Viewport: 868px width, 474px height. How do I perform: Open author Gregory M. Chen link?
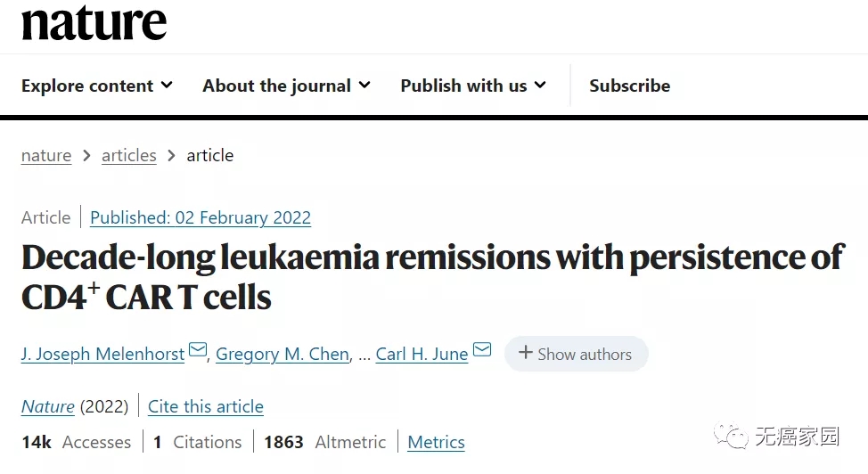(x=283, y=354)
